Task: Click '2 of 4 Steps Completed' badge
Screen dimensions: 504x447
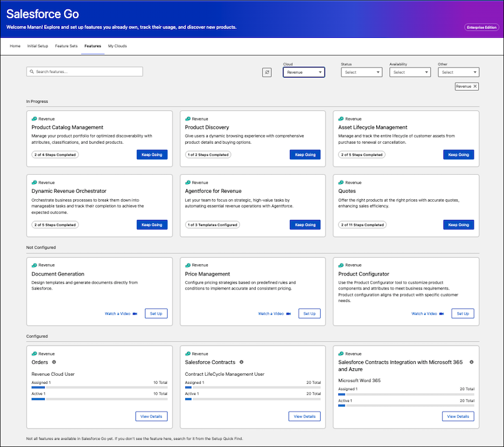Action: [x=55, y=154]
